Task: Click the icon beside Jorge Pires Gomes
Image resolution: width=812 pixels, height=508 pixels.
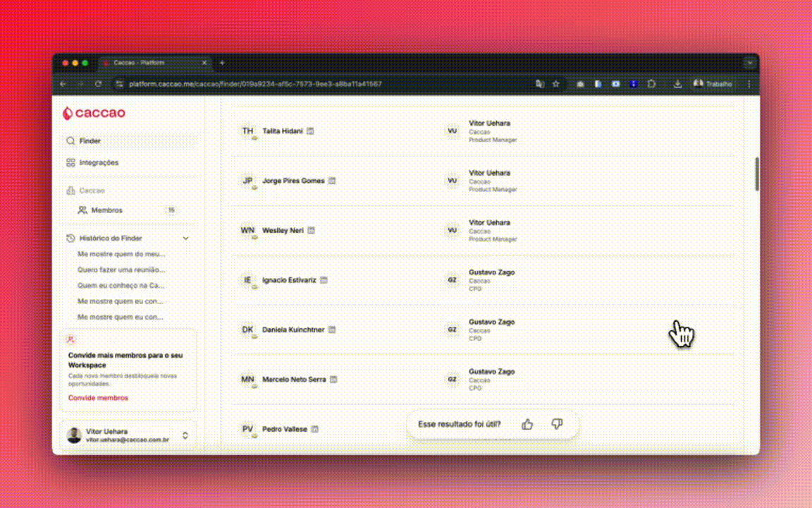Action: coord(332,181)
